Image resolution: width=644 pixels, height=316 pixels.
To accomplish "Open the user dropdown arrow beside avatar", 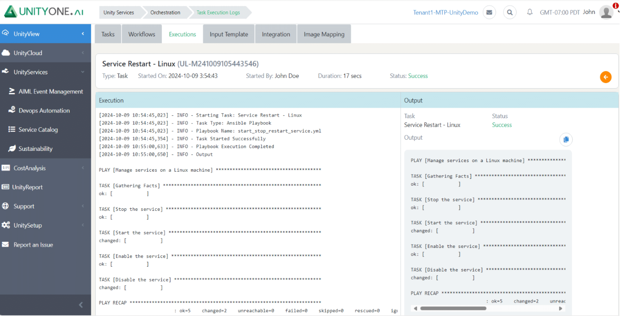I will [618, 12].
